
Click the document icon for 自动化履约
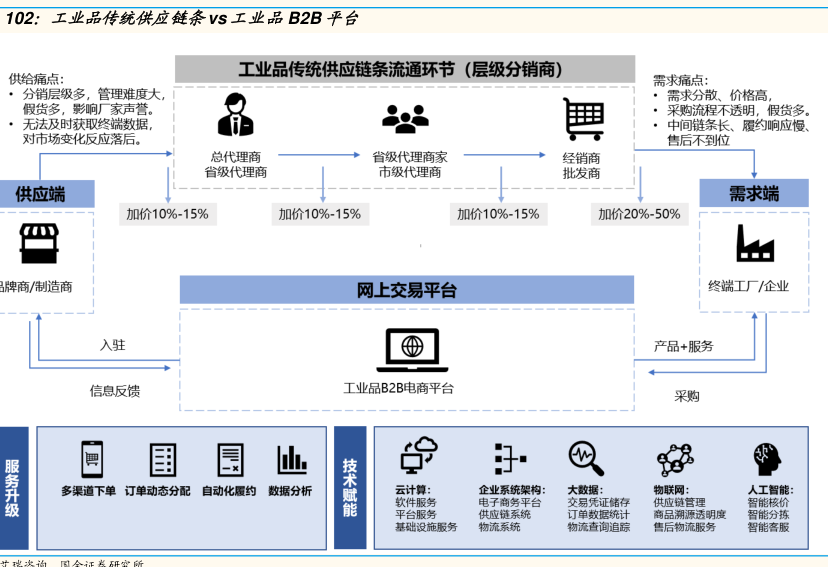(x=230, y=459)
